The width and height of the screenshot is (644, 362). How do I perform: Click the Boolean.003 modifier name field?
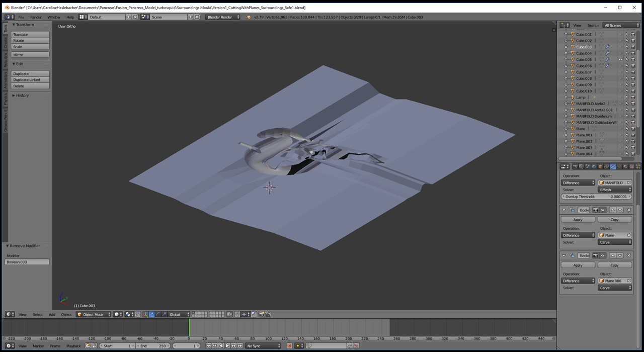pos(27,262)
